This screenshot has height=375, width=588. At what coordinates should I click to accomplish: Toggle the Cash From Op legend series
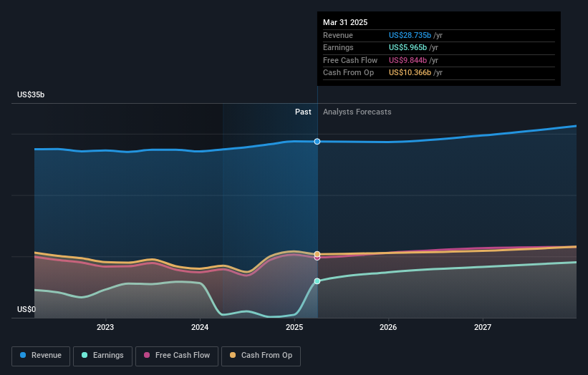[x=261, y=356]
